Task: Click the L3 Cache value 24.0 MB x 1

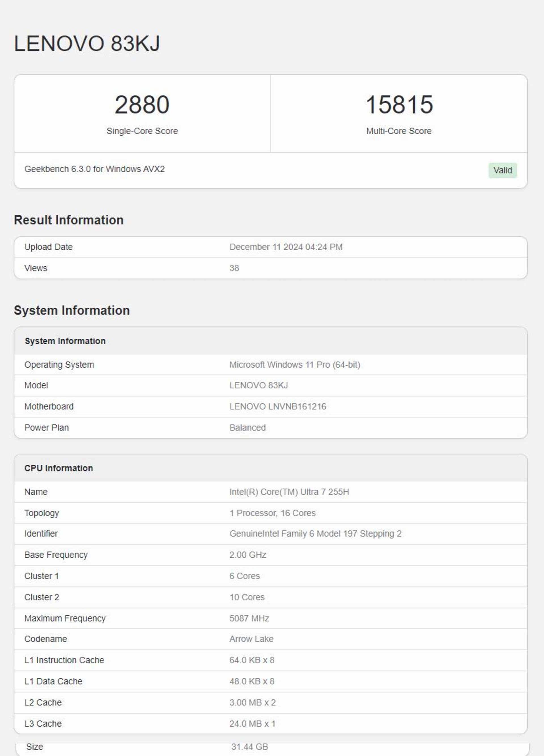Action: (x=252, y=724)
